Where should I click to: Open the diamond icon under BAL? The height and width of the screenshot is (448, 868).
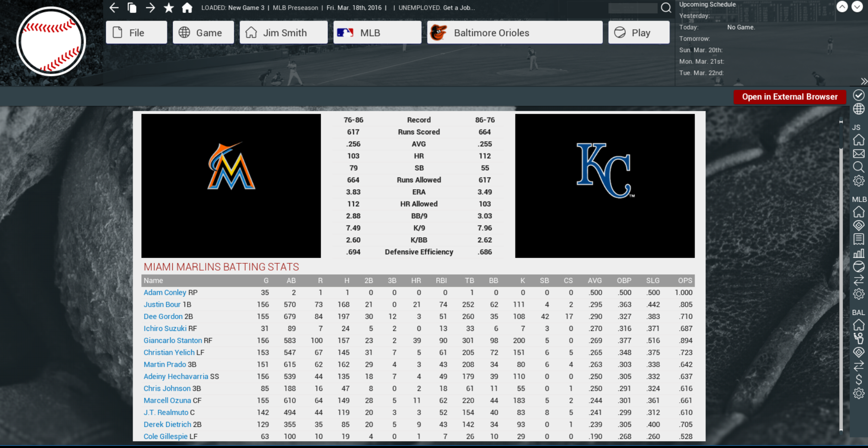pos(858,352)
